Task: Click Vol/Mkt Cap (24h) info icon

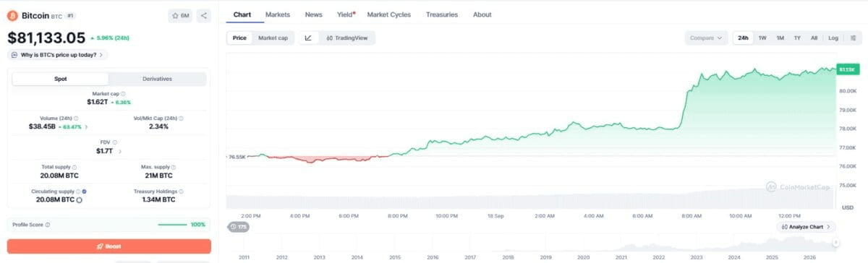Action: pyautogui.click(x=181, y=118)
